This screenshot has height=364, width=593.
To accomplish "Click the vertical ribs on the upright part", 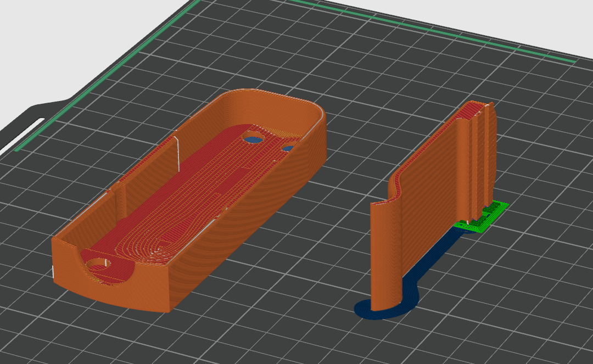I will click(482, 159).
